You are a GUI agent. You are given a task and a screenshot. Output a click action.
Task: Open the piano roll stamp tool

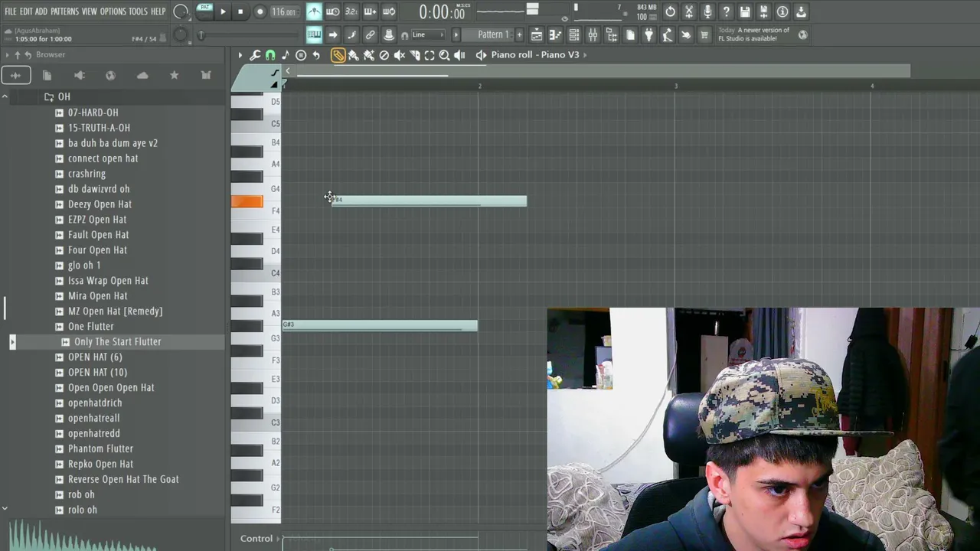(x=301, y=55)
